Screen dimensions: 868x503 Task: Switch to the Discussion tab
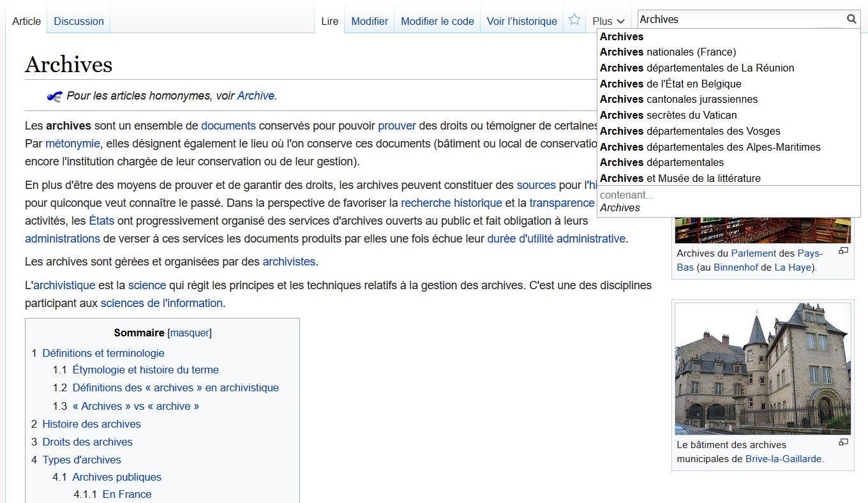(79, 21)
